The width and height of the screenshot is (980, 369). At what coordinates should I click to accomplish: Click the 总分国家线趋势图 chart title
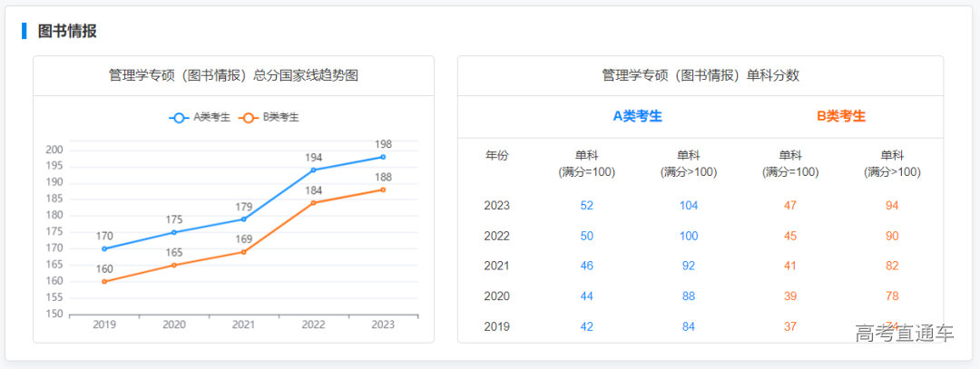coord(233,75)
